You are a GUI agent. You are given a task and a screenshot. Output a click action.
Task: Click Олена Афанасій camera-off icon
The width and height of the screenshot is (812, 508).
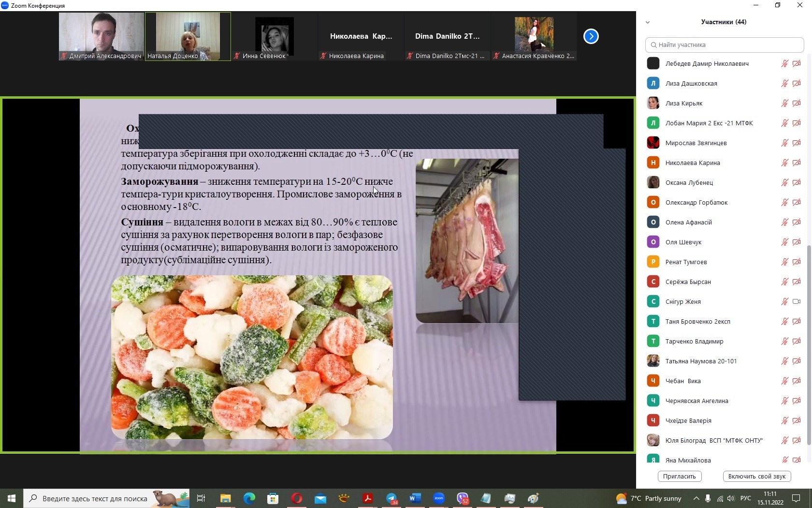pos(797,222)
